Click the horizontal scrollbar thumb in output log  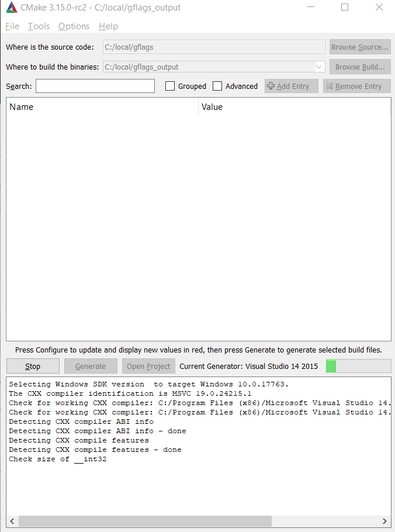145,521
